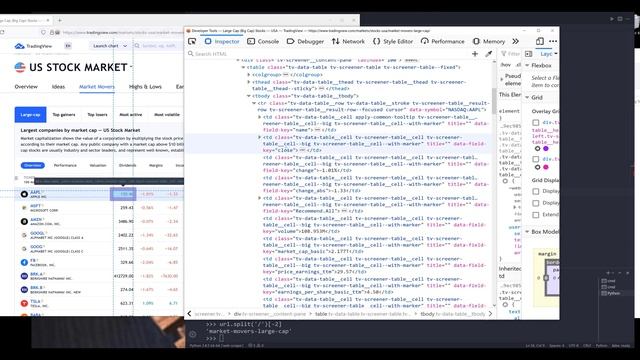The width and height of the screenshot is (640, 360).
Task: Select the Top losers button
Action: 98,115
